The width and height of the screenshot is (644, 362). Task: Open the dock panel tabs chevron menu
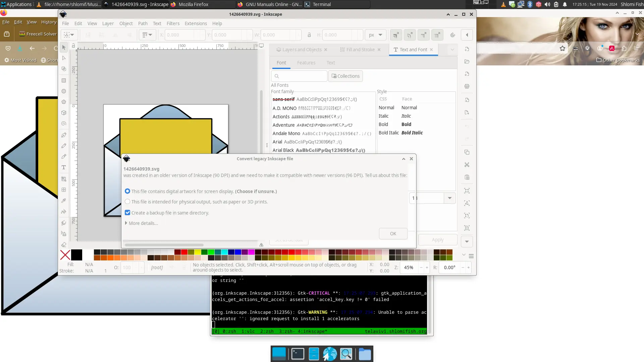452,50
